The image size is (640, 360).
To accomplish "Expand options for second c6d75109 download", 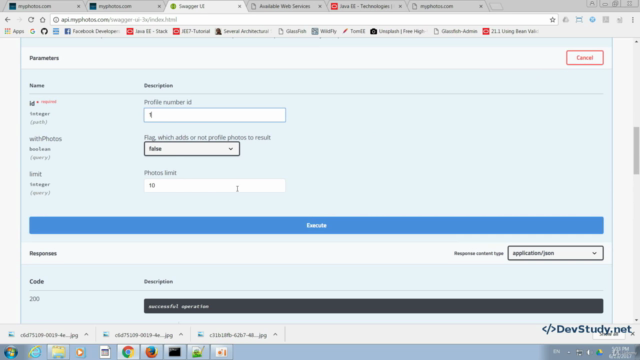I will click(x=181, y=335).
